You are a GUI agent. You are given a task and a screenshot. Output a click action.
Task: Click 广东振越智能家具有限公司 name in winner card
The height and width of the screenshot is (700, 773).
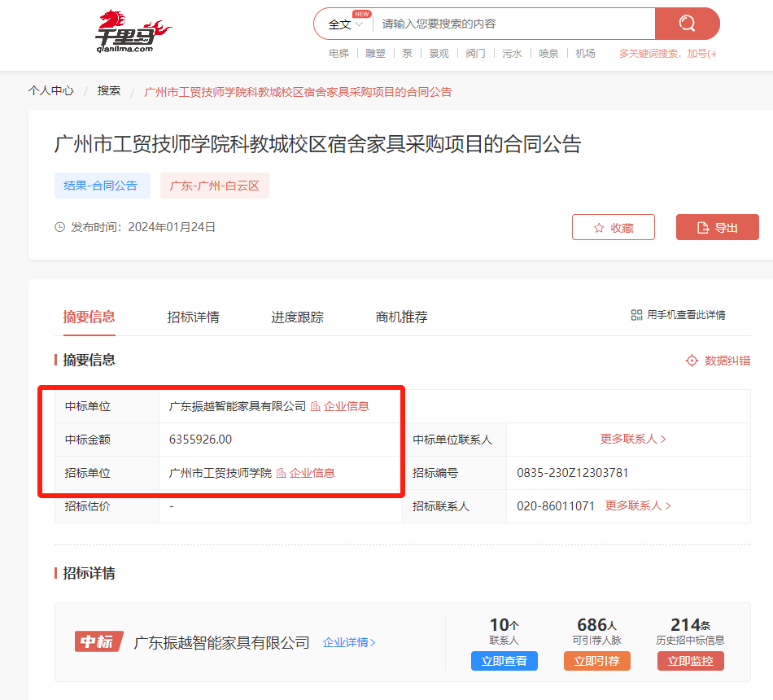[221, 642]
